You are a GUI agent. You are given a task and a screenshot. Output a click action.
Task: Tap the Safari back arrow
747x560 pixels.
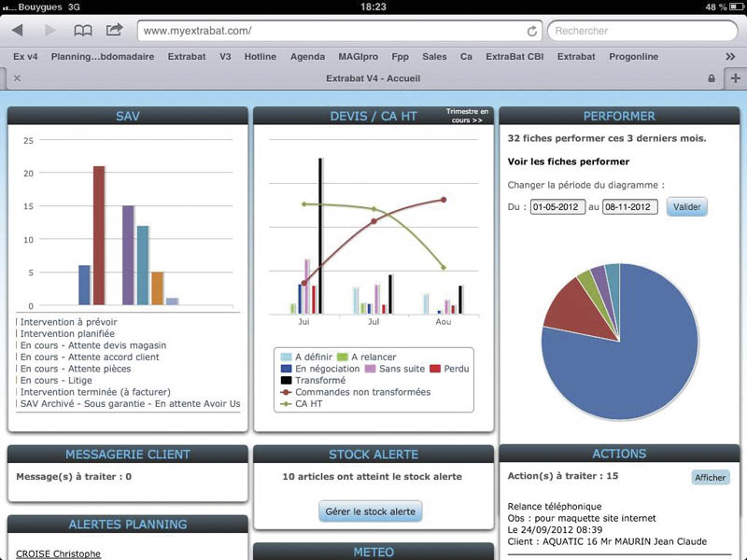pos(18,31)
